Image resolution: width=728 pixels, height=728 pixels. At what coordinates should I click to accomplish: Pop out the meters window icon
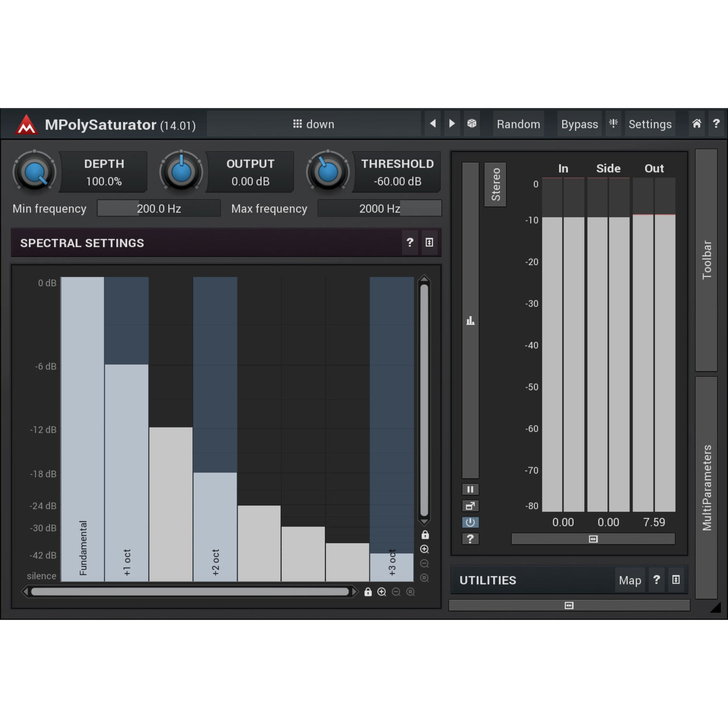click(x=470, y=506)
